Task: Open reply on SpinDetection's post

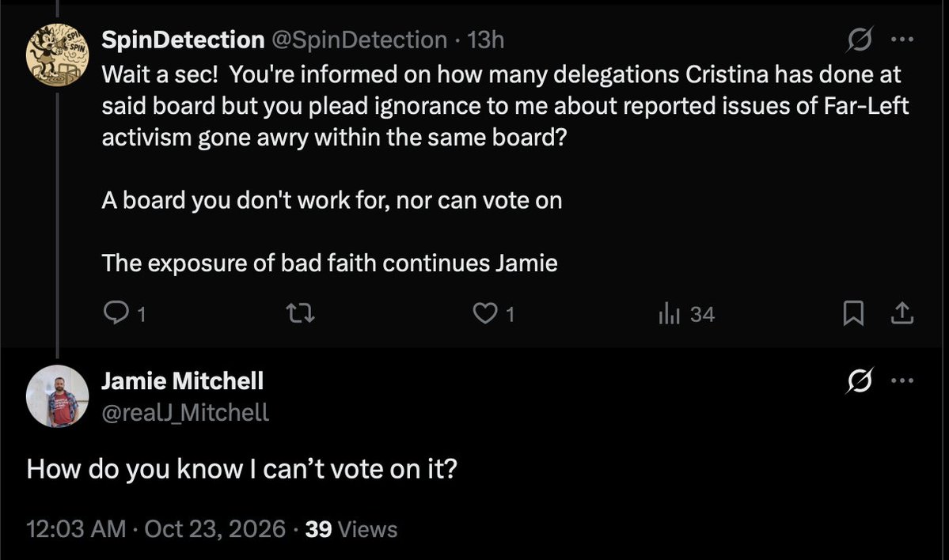Action: [x=124, y=314]
